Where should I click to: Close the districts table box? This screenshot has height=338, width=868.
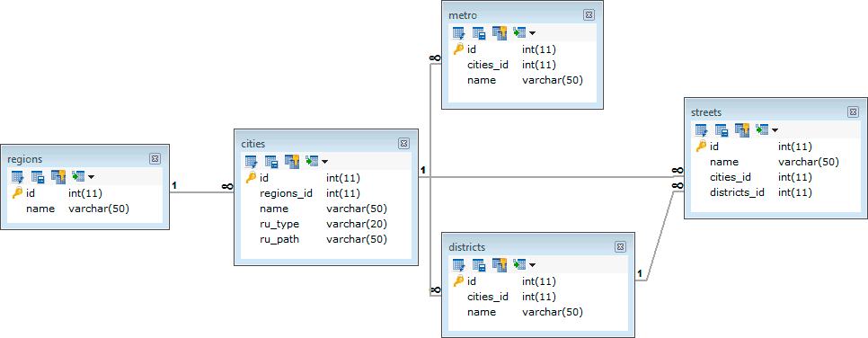click(621, 246)
